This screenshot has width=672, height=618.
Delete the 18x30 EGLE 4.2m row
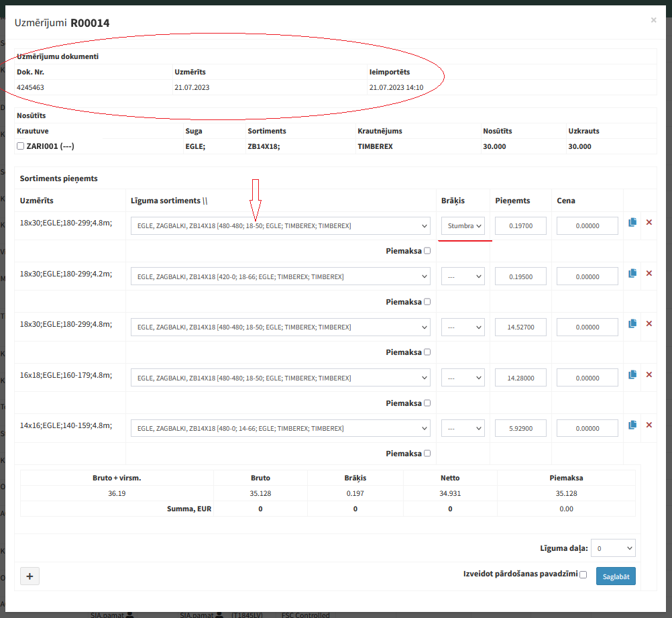649,273
